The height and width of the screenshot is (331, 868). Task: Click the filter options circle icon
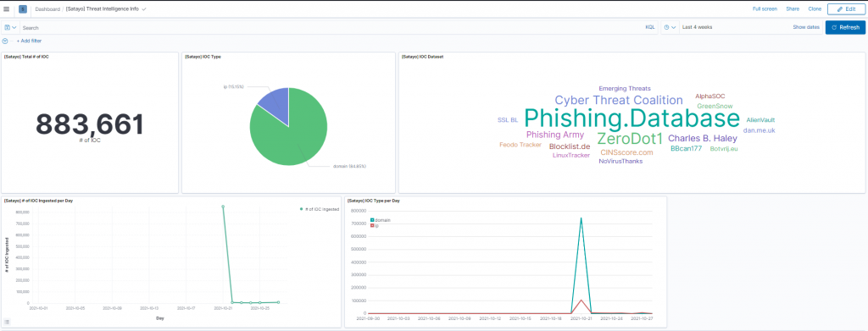[x=6, y=41]
